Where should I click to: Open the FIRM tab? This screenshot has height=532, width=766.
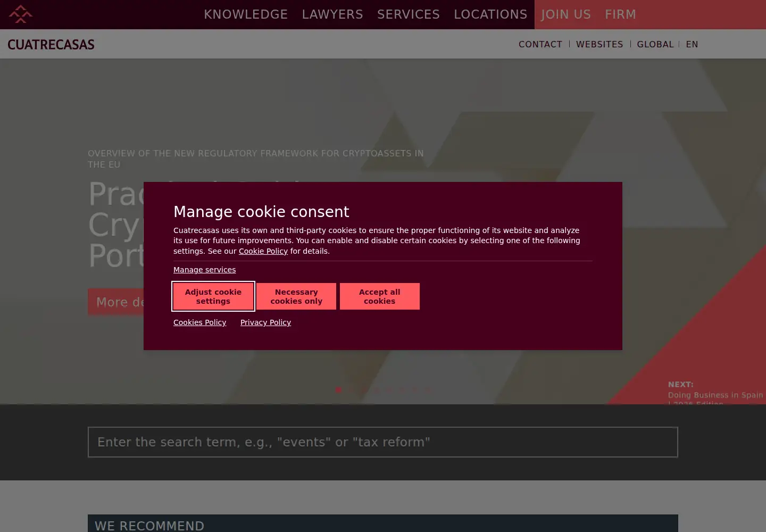pyautogui.click(x=620, y=14)
